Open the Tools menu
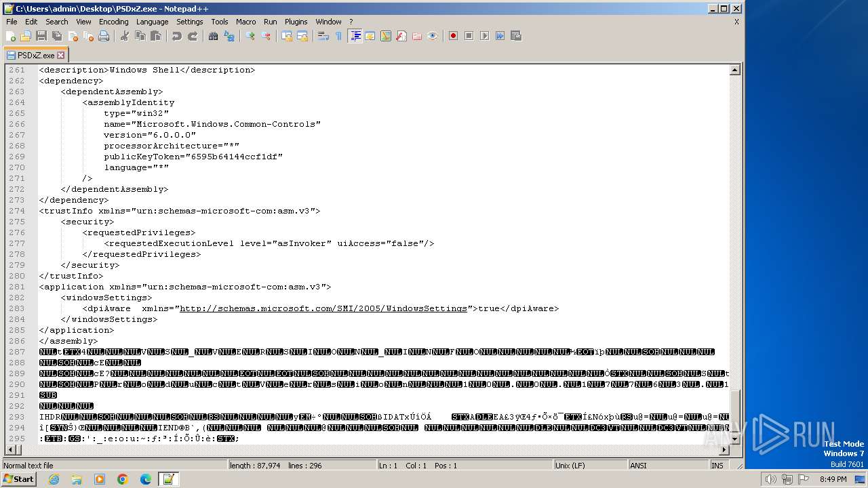Image resolution: width=868 pixels, height=488 pixels. pyautogui.click(x=220, y=22)
